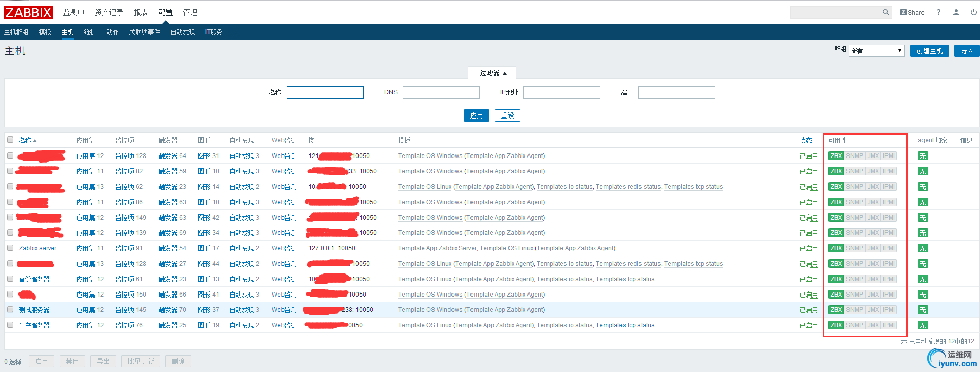Click ZBX badge in Zabbix server row
This screenshot has width=980, height=372.
[x=836, y=248]
